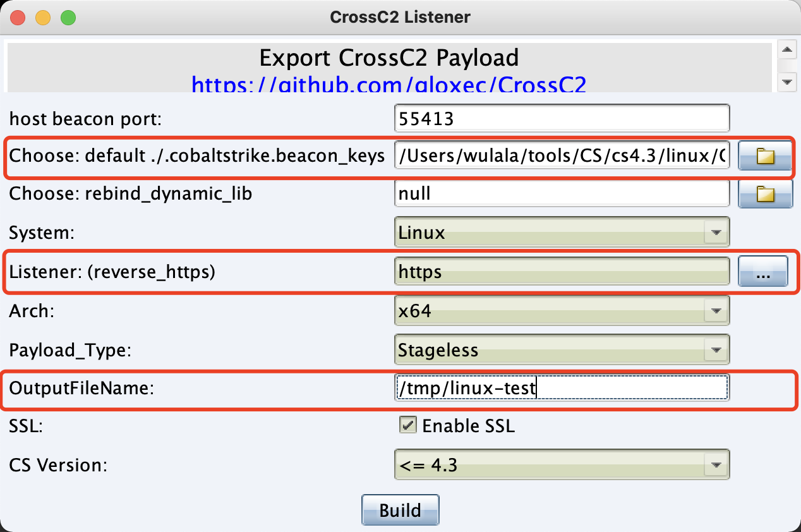Click the 'Choose: default ./.cobaltstrike.beacon_keys' label
The height and width of the screenshot is (532, 801).
197,156
